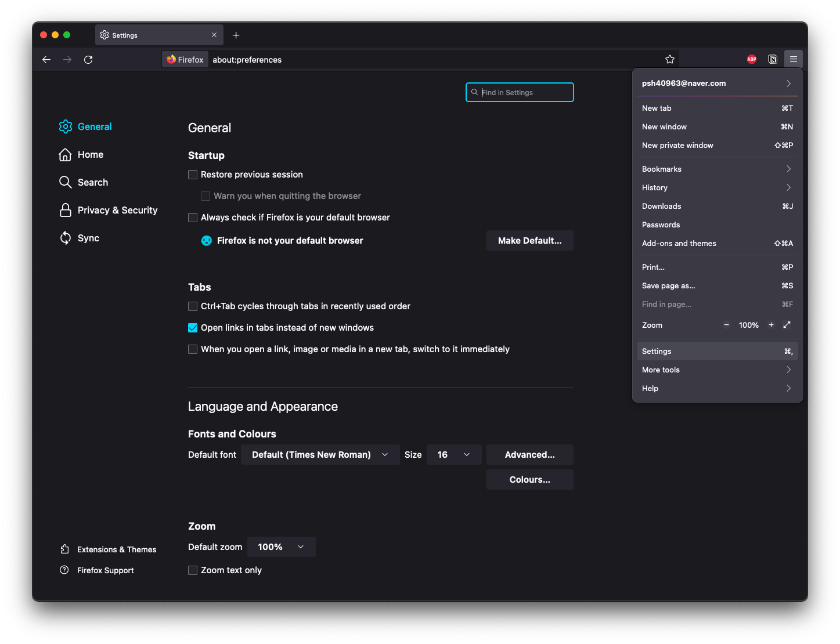Open Downloads from the menu
The height and width of the screenshot is (644, 840).
tap(718, 206)
